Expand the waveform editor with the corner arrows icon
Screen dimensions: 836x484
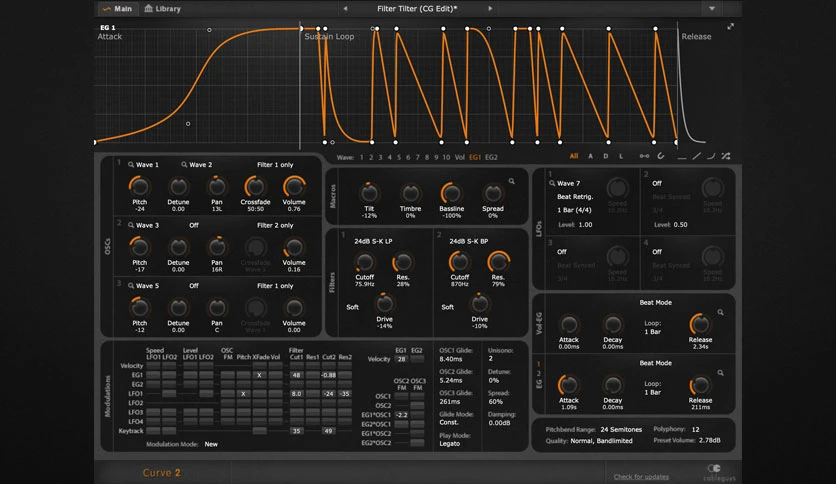(730, 26)
